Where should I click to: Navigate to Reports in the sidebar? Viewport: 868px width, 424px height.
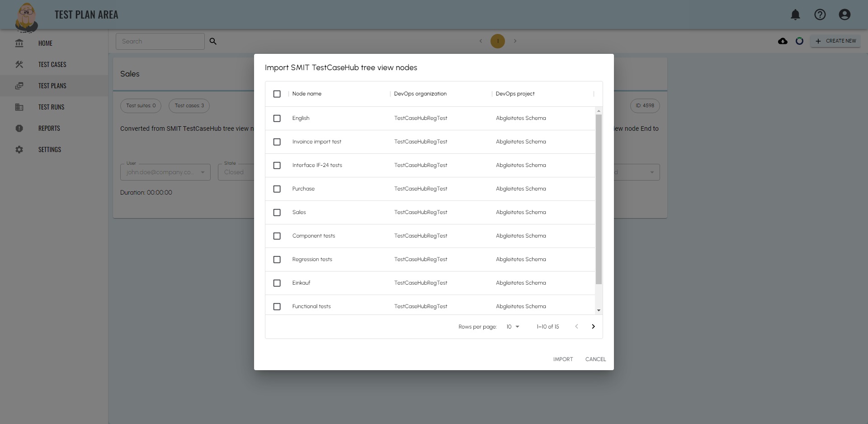click(49, 129)
